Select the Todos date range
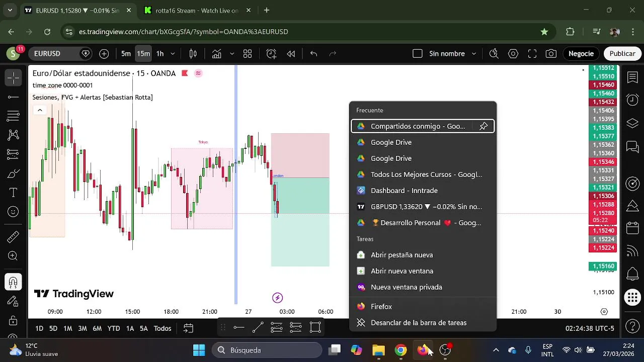This screenshot has width=644, height=362. coord(163,328)
